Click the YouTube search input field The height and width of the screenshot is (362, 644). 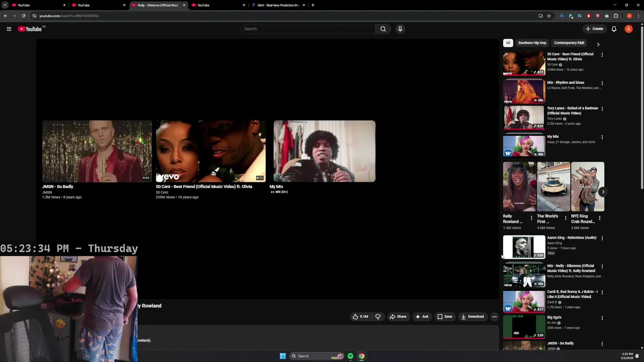tap(308, 29)
